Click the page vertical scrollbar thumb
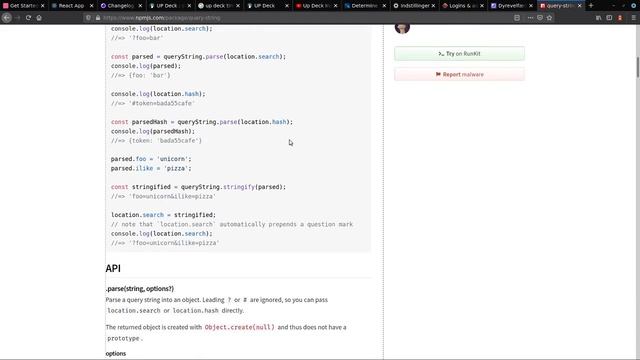 coord(637,67)
